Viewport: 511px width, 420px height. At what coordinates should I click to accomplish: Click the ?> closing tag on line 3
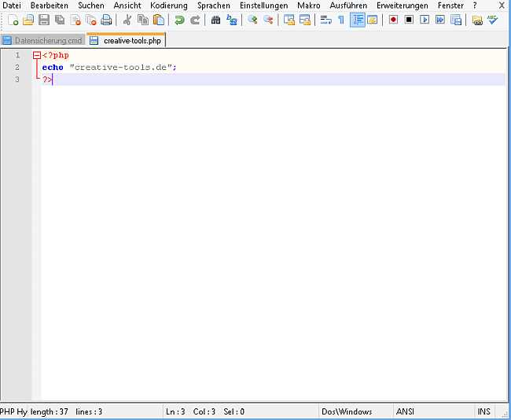click(47, 79)
